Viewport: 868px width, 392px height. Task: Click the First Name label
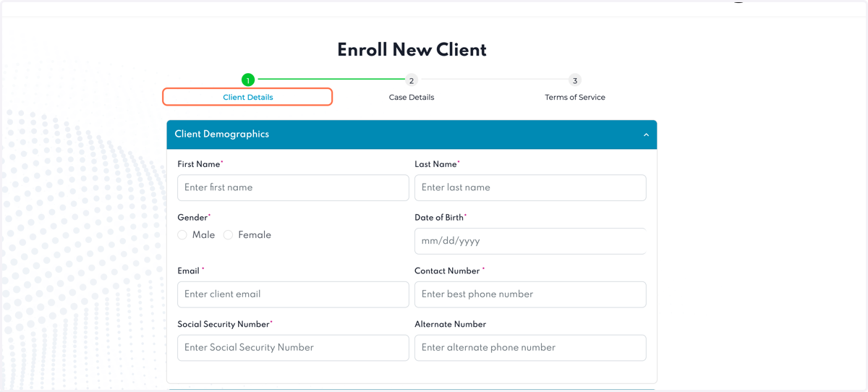click(199, 164)
